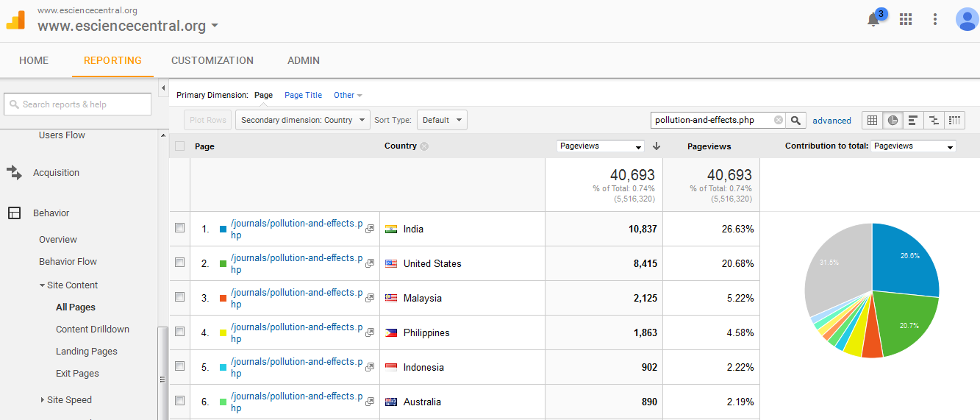Click the Plot Rows button
Viewport: 980px width, 420px height.
click(208, 120)
